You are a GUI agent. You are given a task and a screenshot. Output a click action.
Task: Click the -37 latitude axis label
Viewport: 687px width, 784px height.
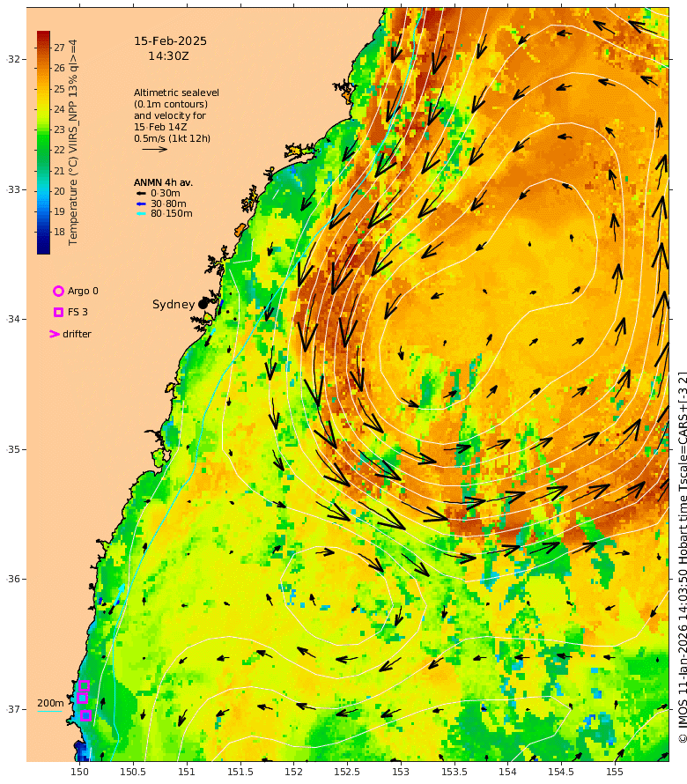coord(14,709)
